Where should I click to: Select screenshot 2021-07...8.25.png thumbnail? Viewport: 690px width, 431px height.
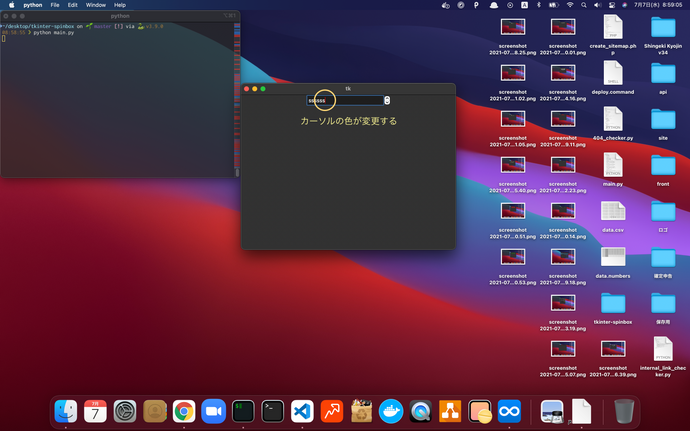coord(513,27)
